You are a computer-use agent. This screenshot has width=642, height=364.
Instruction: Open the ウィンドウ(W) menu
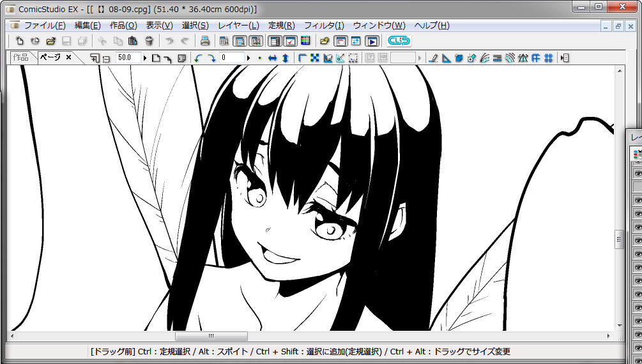pos(379,26)
